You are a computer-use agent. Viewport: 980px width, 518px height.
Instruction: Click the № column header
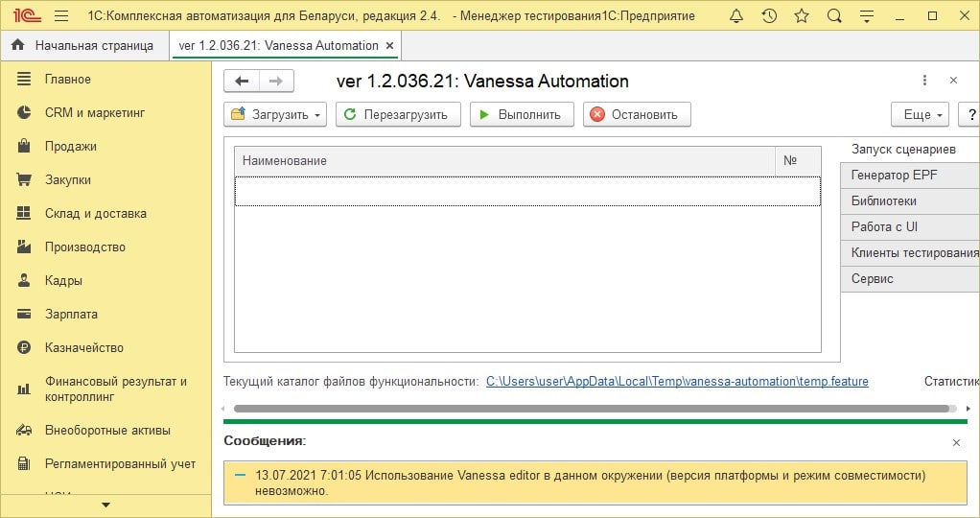(798, 161)
